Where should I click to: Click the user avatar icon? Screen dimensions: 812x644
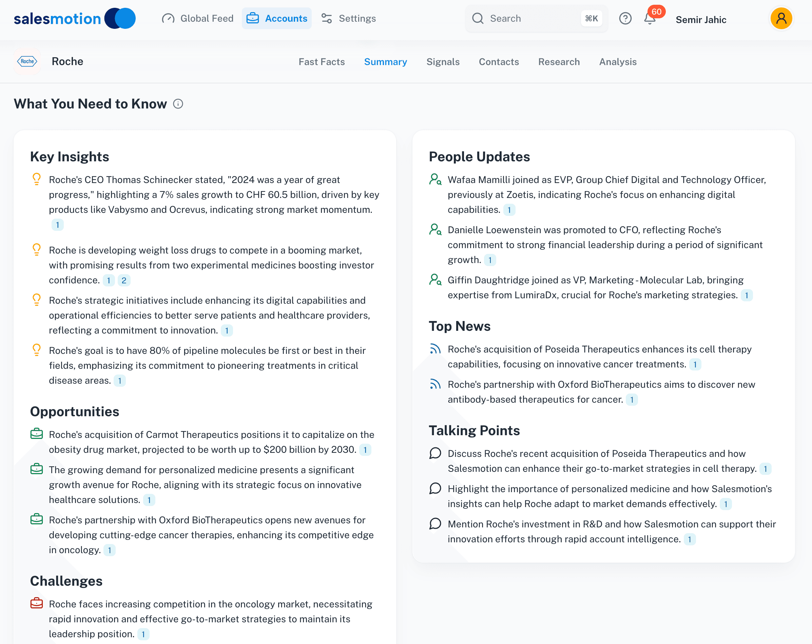(x=781, y=18)
